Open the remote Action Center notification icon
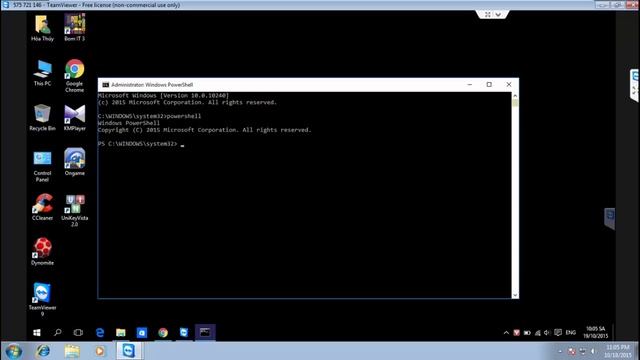Image resolution: width=640 pixels, height=360 pixels. click(x=558, y=333)
